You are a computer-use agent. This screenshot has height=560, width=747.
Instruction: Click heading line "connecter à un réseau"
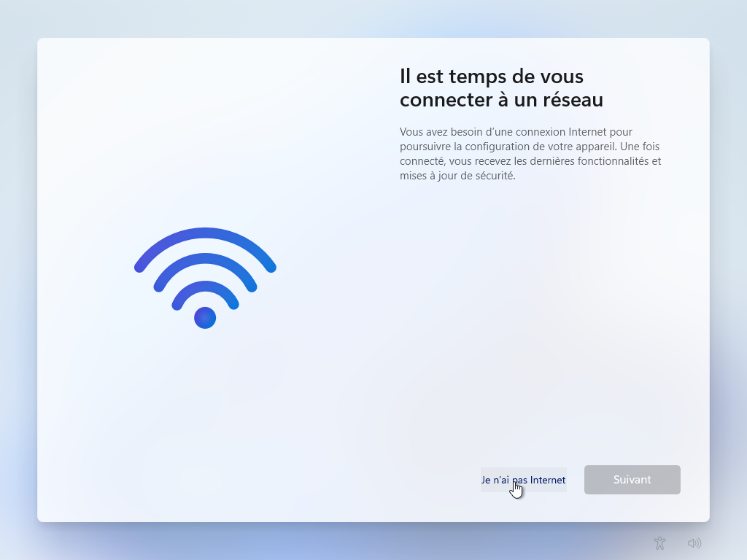(x=501, y=99)
